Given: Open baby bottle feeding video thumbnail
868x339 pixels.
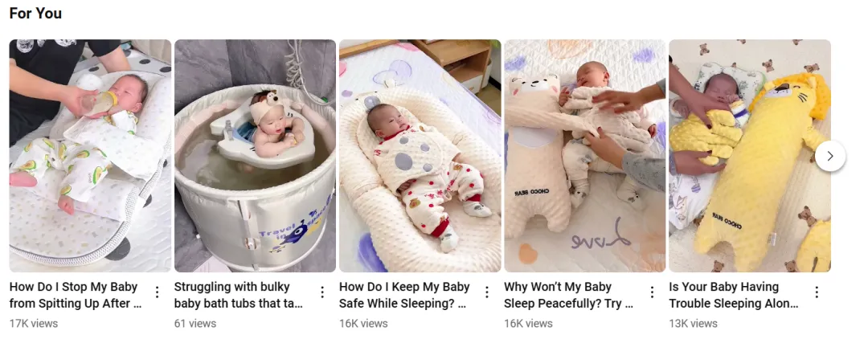Looking at the screenshot, I should (x=90, y=155).
